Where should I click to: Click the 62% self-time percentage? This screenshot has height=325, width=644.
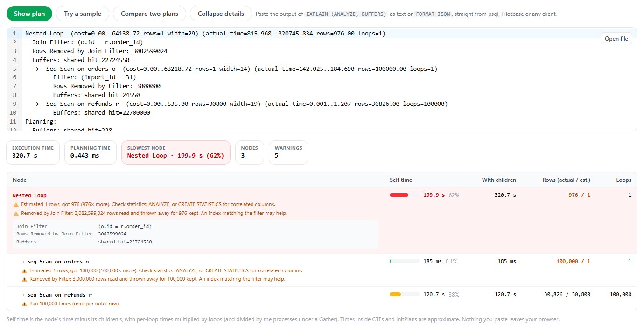click(454, 195)
